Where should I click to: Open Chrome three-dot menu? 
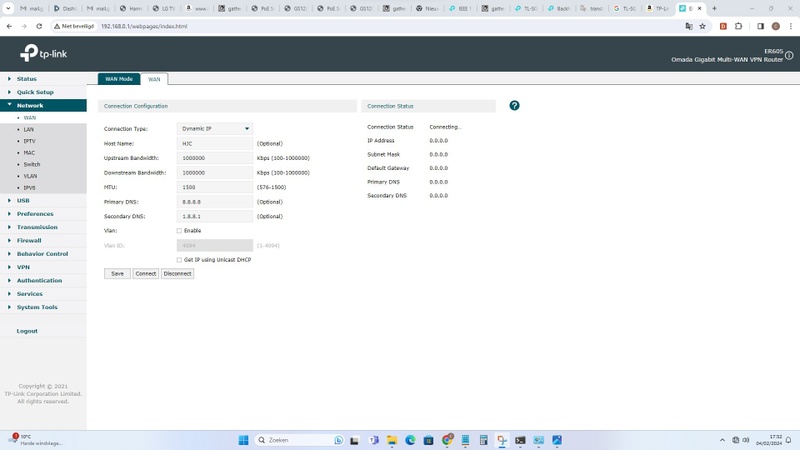point(791,26)
